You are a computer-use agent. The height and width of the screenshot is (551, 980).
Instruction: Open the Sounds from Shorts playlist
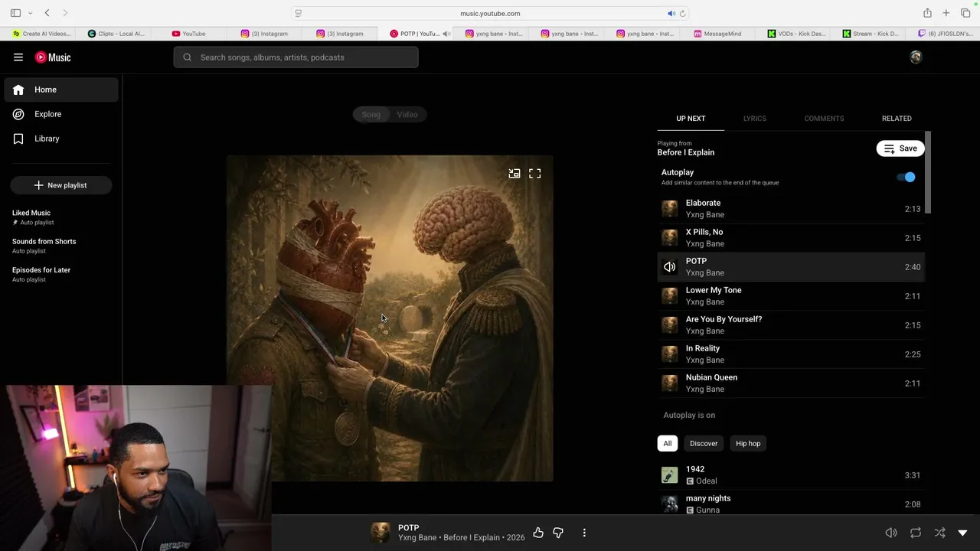(x=61, y=246)
